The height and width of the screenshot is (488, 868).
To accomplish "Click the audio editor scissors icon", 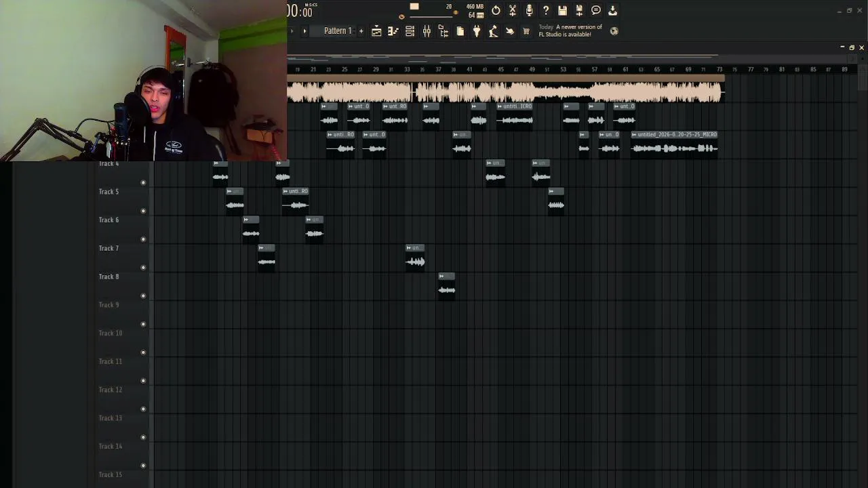I will pos(513,10).
